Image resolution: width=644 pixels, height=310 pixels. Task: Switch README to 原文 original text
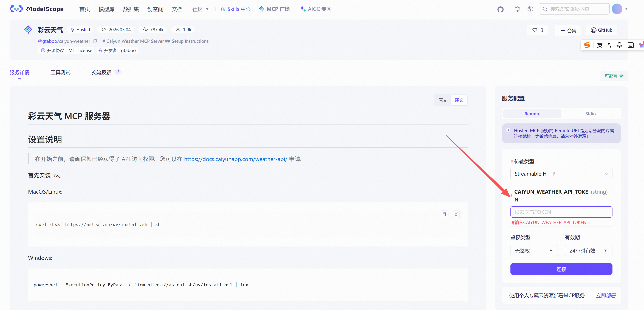click(442, 100)
